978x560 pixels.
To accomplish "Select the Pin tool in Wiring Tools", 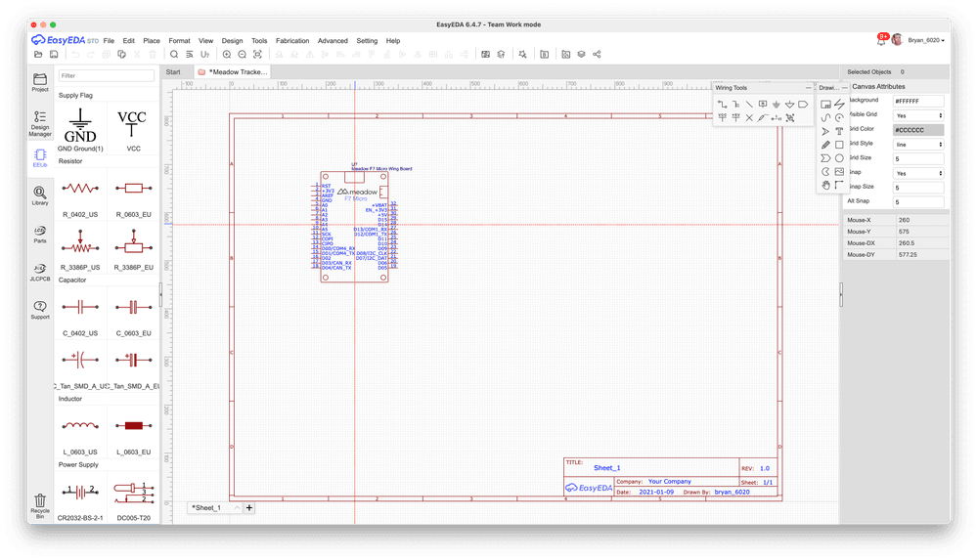I will click(776, 117).
